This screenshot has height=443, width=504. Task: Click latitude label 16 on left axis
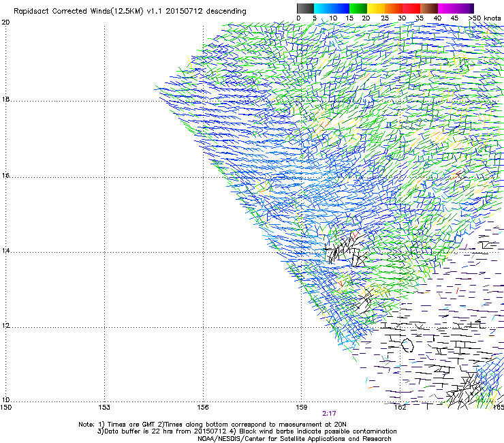pos(5,176)
